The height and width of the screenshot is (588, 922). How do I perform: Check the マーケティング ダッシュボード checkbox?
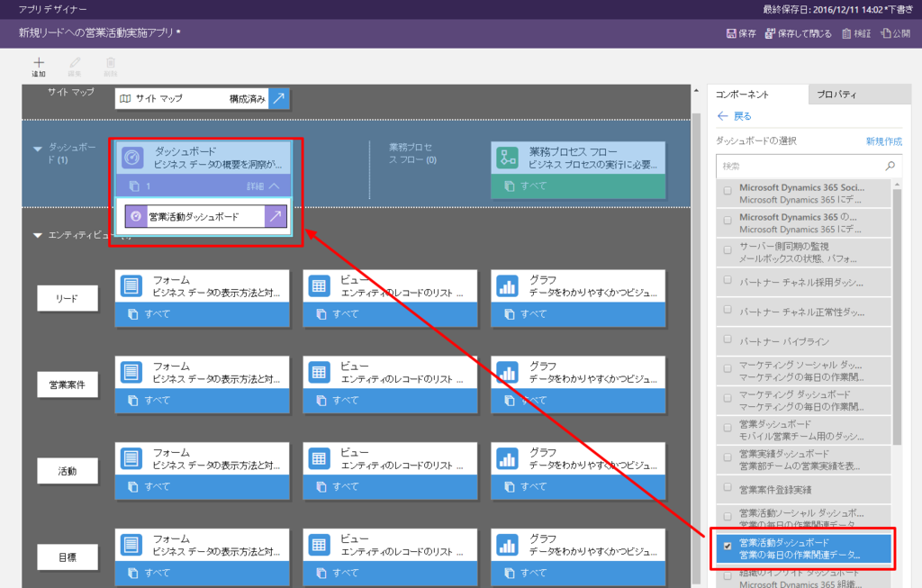(728, 398)
